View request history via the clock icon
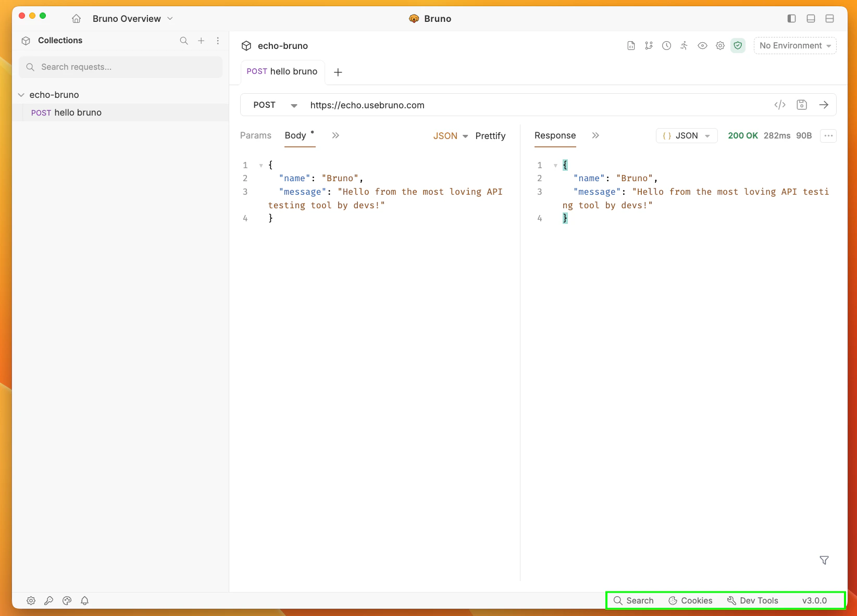The height and width of the screenshot is (616, 857). pos(666,46)
